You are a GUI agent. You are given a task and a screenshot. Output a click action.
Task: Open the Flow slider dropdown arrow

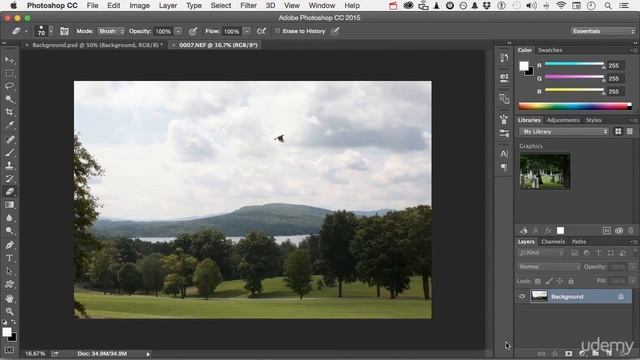[247, 31]
